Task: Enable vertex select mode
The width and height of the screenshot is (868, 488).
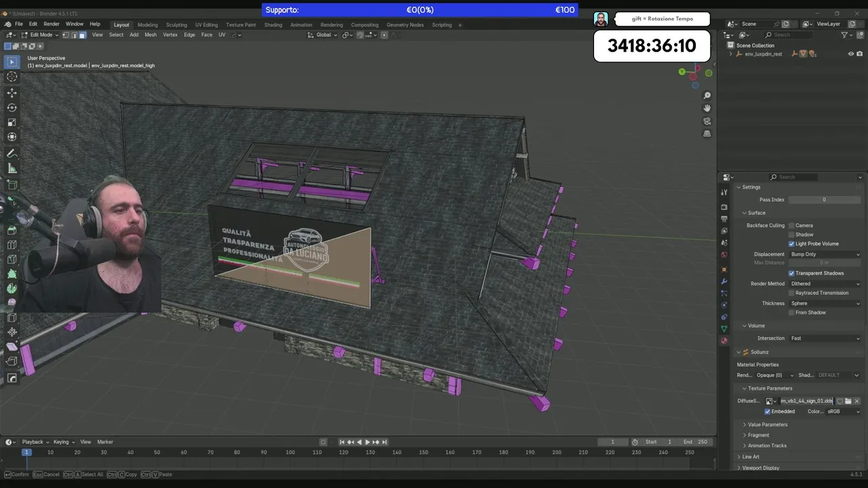Action: point(66,35)
